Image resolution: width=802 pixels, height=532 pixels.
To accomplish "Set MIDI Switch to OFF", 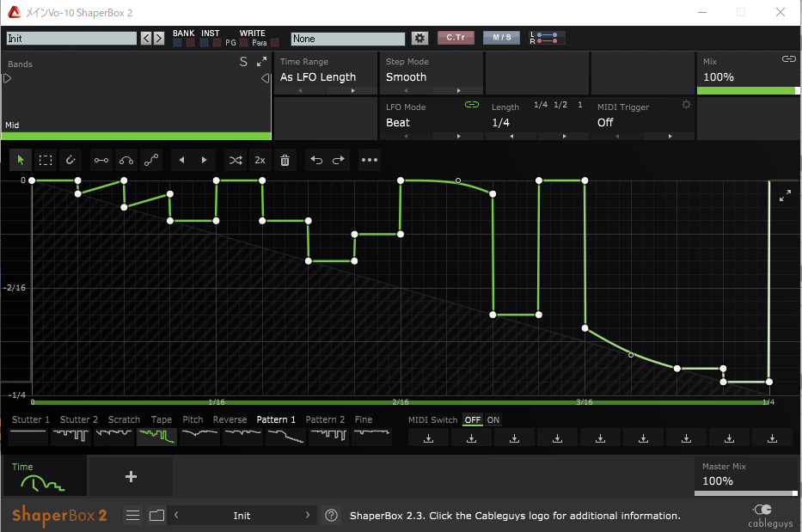I will point(473,420).
